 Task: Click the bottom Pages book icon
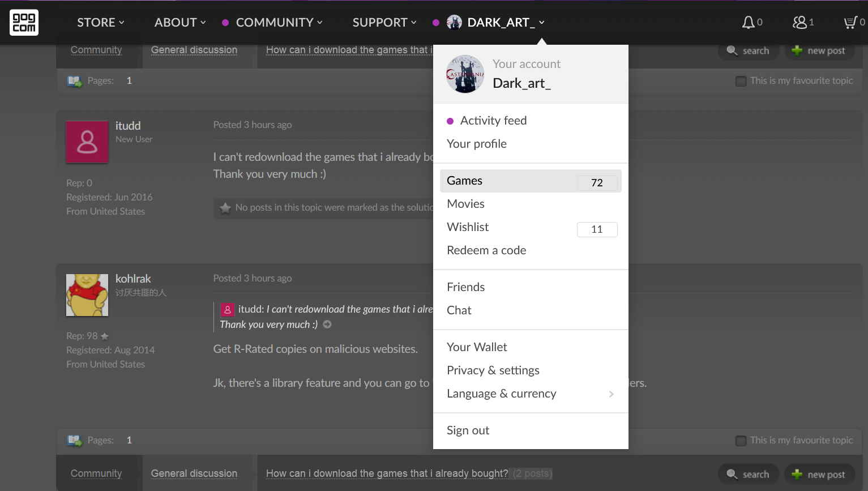tap(75, 441)
